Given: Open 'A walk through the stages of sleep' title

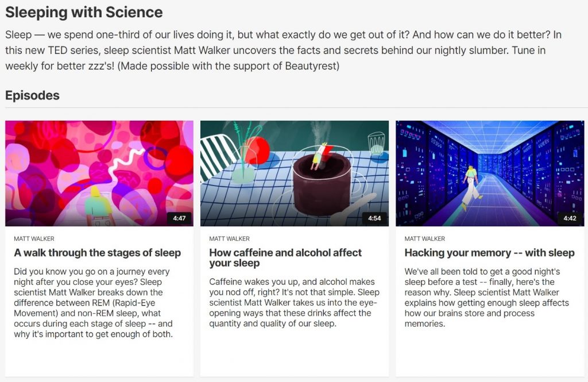Looking at the screenshot, I should (x=98, y=253).
